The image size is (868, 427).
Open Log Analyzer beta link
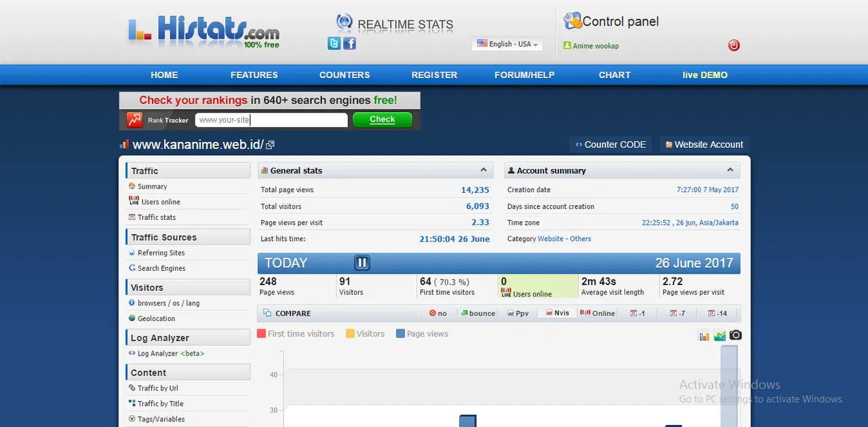[x=171, y=354]
